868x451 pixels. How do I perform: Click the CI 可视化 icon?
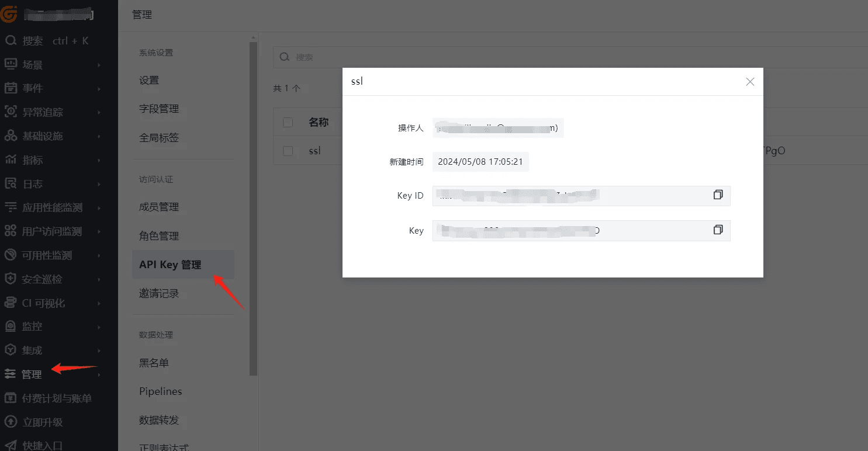(11, 303)
